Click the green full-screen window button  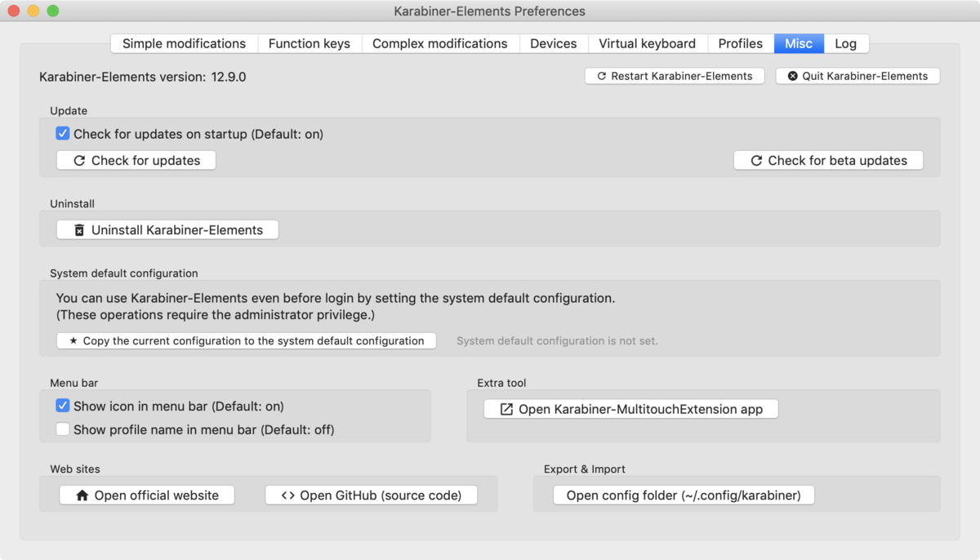pyautogui.click(x=53, y=11)
